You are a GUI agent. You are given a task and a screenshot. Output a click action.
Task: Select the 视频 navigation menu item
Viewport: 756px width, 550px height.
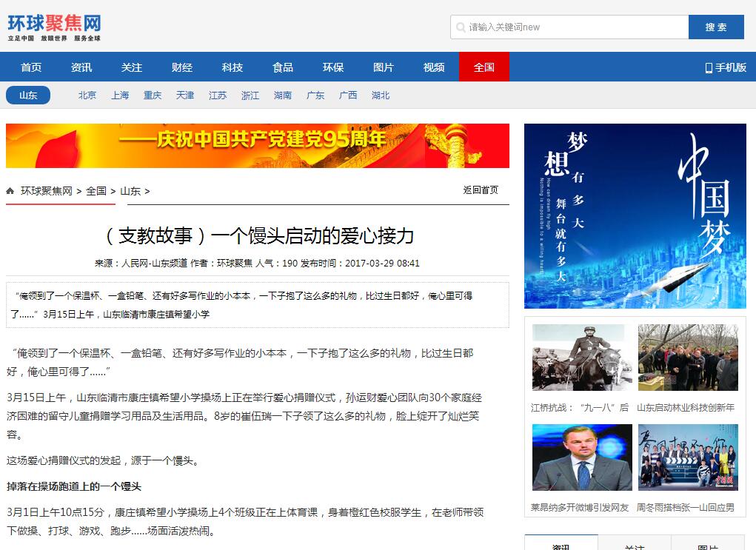[x=434, y=67]
